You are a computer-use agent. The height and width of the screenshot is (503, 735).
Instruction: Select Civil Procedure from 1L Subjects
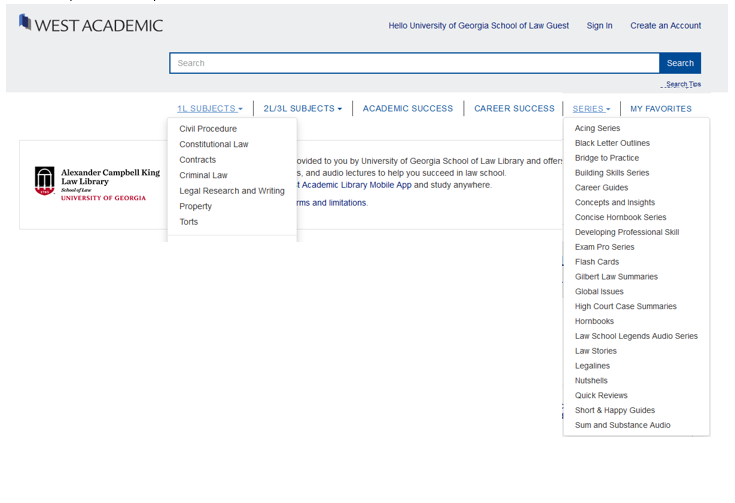[x=208, y=129]
